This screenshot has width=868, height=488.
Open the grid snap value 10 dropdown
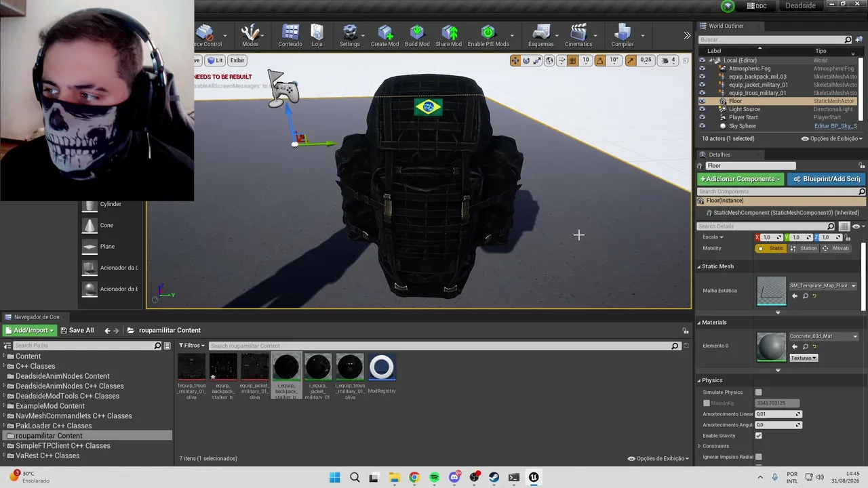586,60
